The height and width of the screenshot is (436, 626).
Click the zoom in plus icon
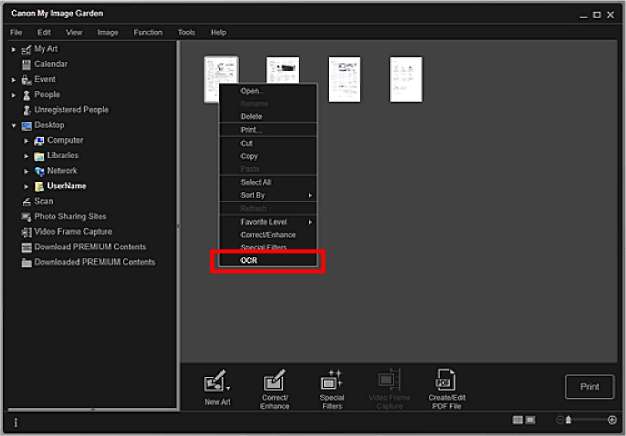point(612,420)
